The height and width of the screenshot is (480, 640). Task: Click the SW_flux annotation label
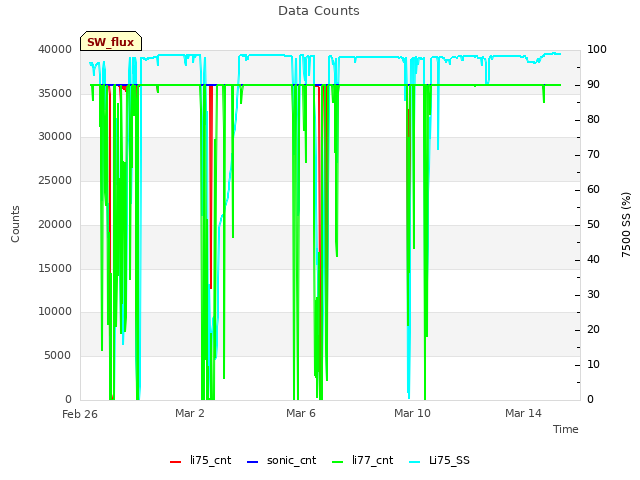[111, 41]
